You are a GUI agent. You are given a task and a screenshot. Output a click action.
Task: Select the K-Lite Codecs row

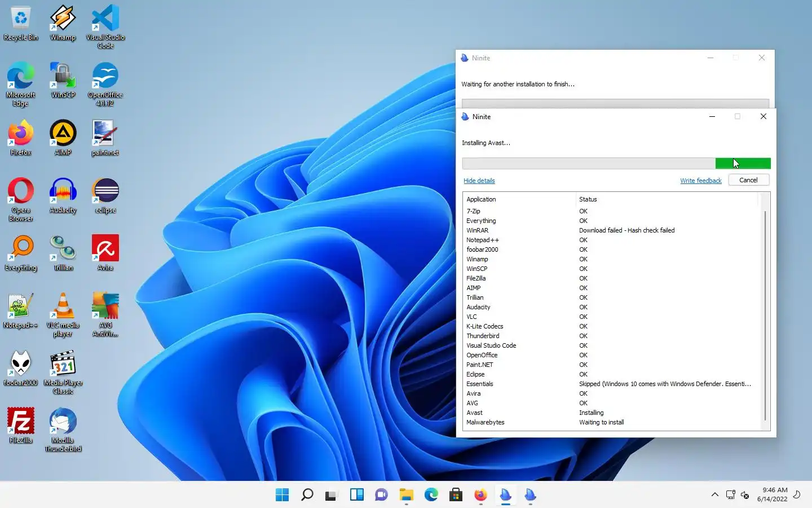[612, 326]
